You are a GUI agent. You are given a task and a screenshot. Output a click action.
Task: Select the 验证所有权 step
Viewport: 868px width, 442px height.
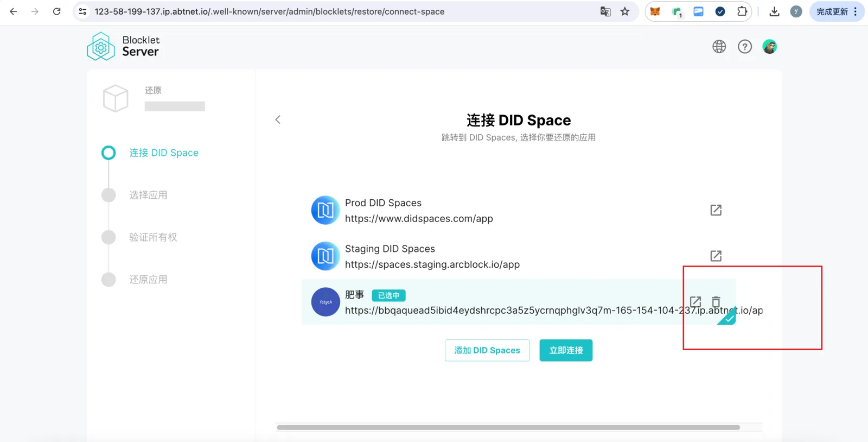[139, 237]
